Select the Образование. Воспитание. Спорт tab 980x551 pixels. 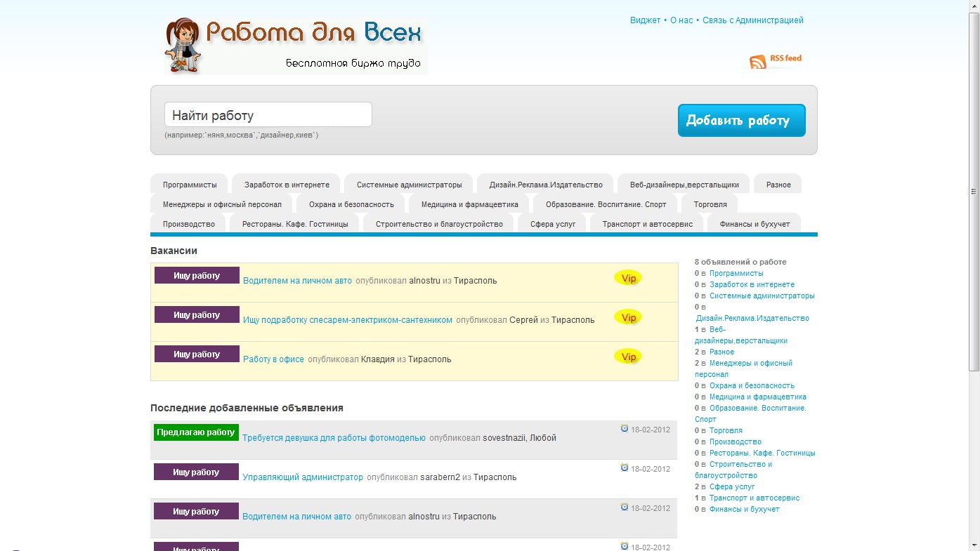pos(606,204)
